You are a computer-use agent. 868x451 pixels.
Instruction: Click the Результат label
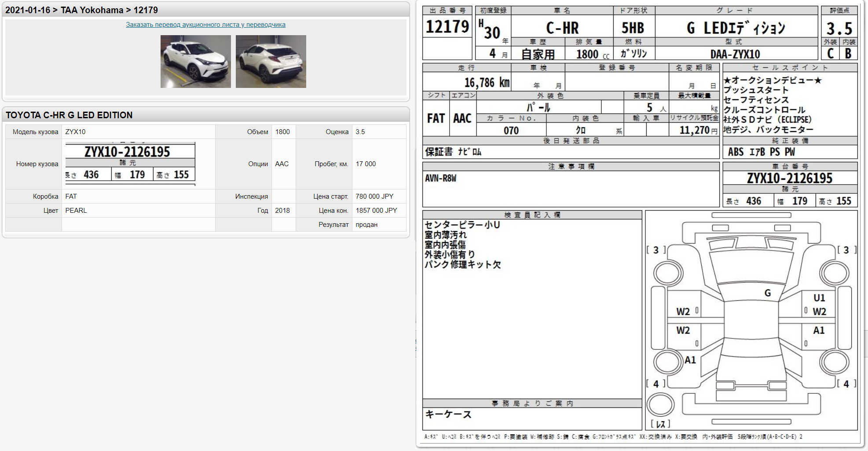coord(333,225)
